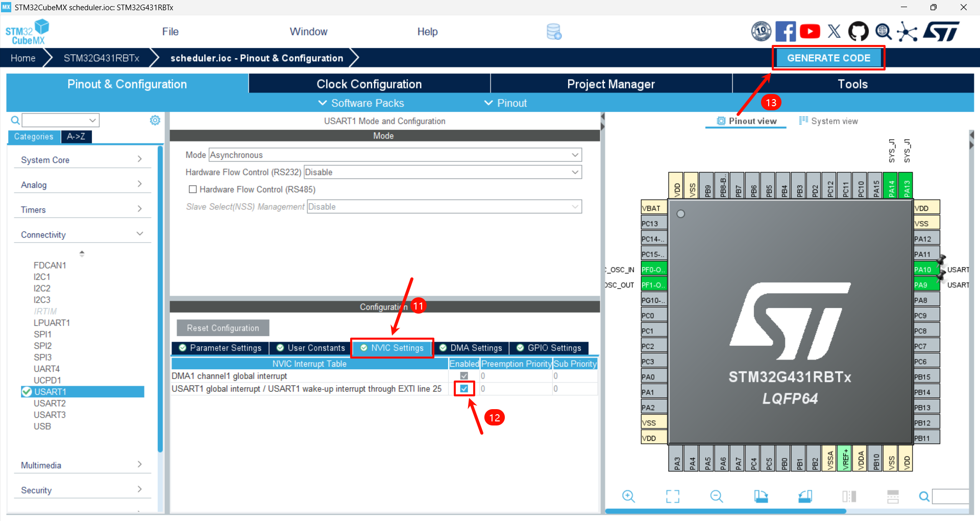Select the VREF+ pin at chip bottom
This screenshot has width=980, height=521.
pyautogui.click(x=845, y=458)
